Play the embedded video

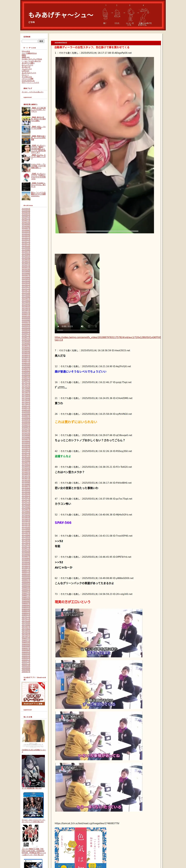[58, 326]
